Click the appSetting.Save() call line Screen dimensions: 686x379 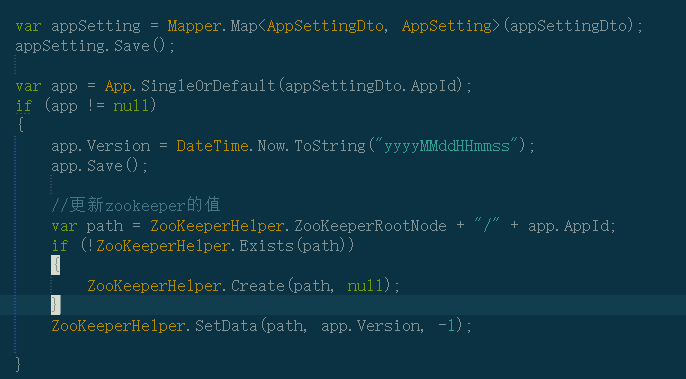tap(95, 46)
